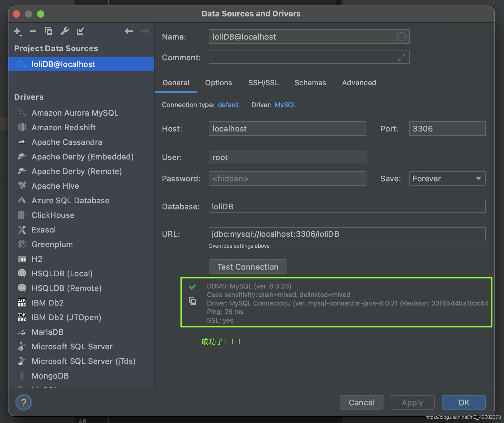The height and width of the screenshot is (423, 504).
Task: Click the Test Connection button
Action: (248, 267)
